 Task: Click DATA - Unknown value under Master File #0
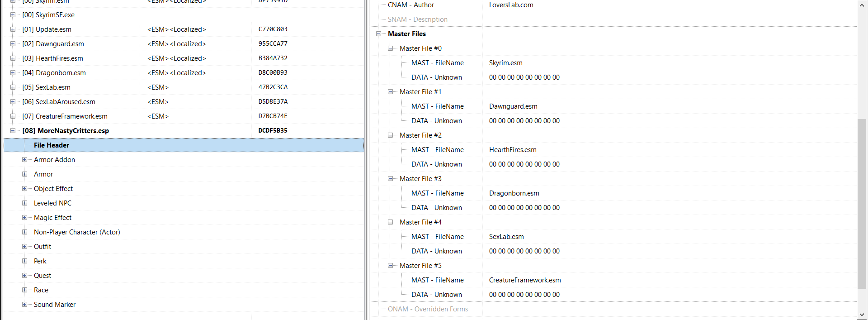point(524,77)
